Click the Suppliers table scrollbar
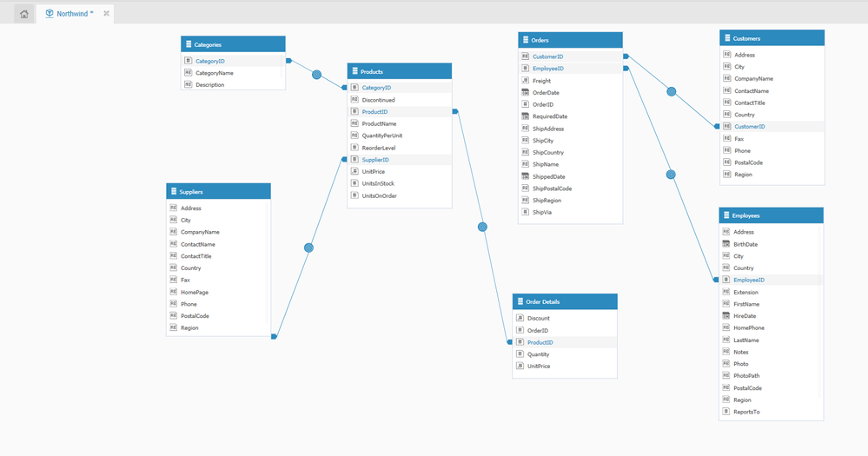The width and height of the screenshot is (868, 456). coord(268,263)
